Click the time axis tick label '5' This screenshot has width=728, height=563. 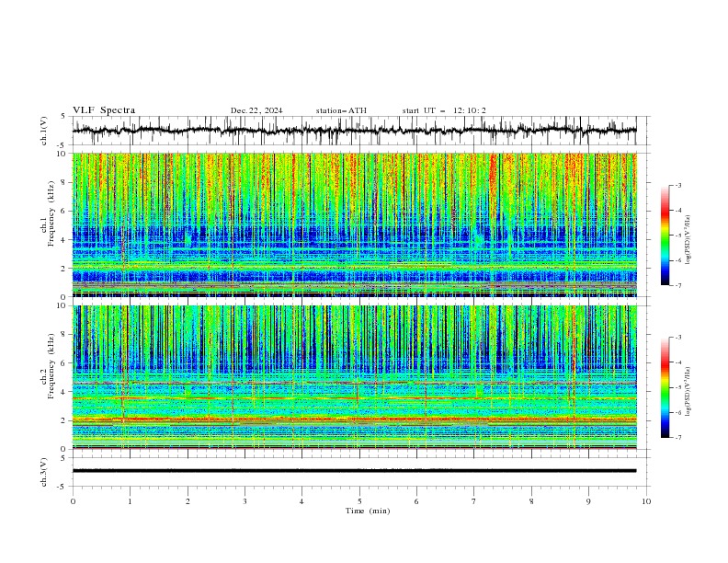pos(359,501)
